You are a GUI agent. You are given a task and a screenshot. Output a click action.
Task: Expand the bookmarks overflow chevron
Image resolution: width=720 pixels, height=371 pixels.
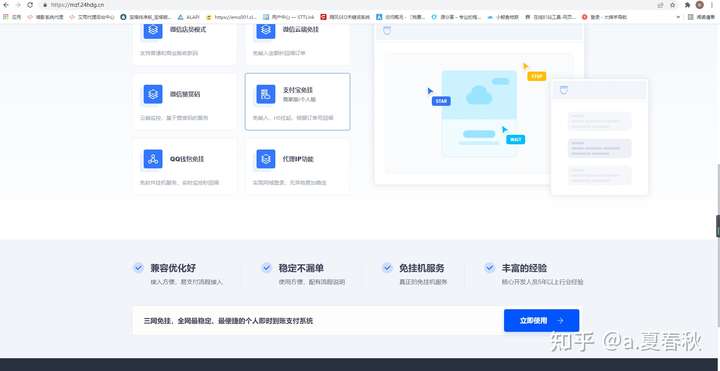click(678, 17)
